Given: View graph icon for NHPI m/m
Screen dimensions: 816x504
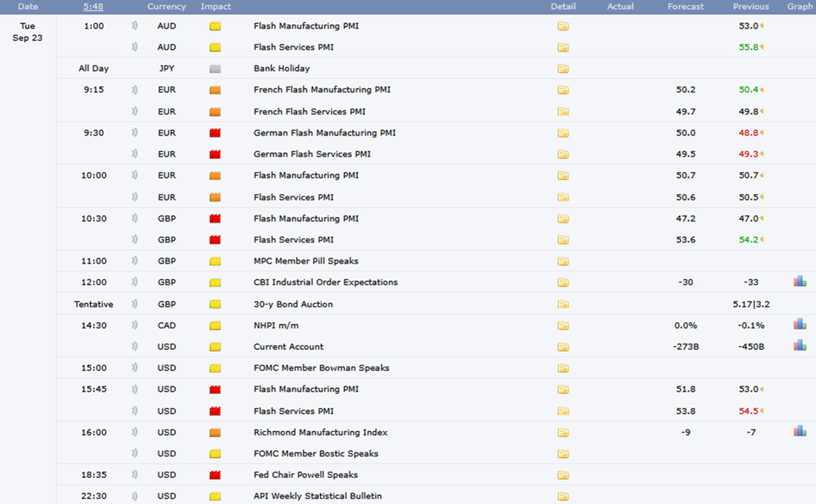Looking at the screenshot, I should [x=799, y=325].
